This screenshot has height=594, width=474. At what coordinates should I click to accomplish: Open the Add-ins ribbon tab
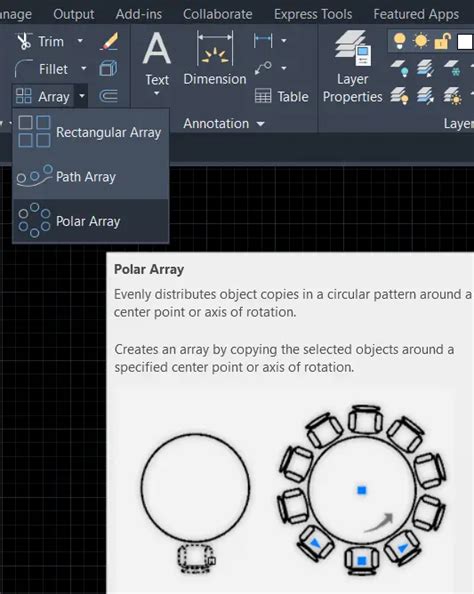139,14
